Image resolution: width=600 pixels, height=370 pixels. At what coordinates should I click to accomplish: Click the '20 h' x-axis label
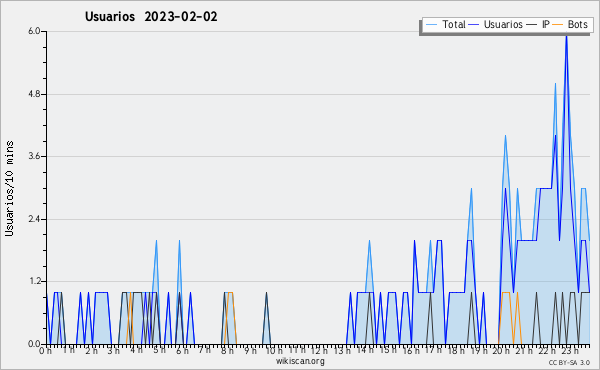click(x=501, y=351)
